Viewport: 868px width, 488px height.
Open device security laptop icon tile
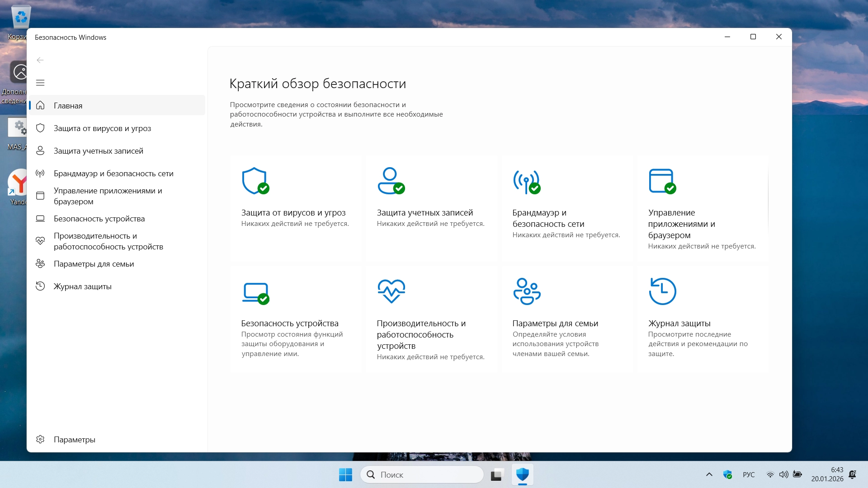[x=255, y=293]
